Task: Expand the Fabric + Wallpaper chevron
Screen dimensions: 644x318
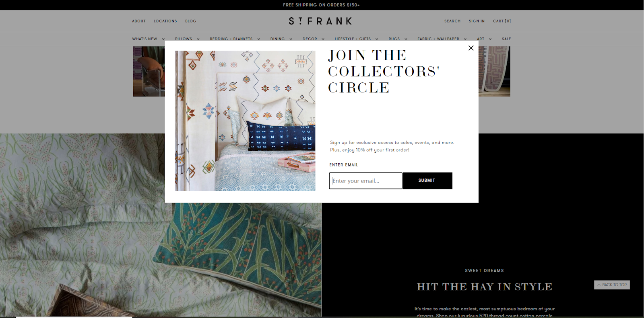Action: pyautogui.click(x=465, y=39)
